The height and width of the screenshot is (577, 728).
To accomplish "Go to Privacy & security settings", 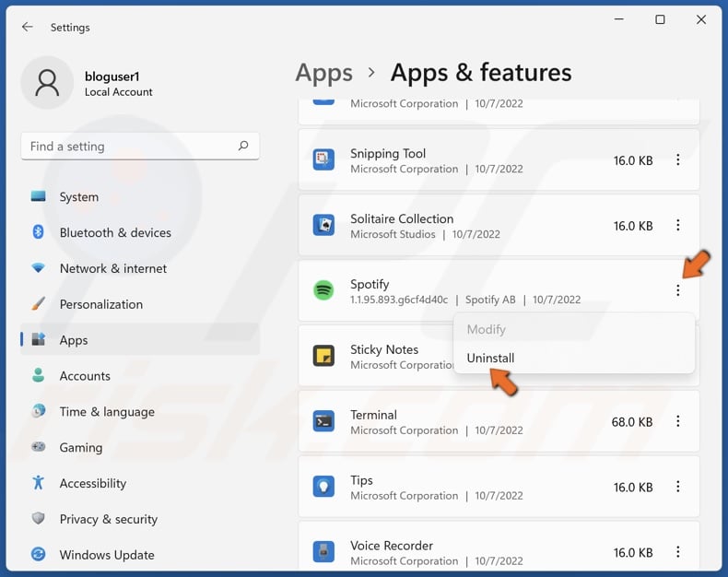I will [x=108, y=519].
